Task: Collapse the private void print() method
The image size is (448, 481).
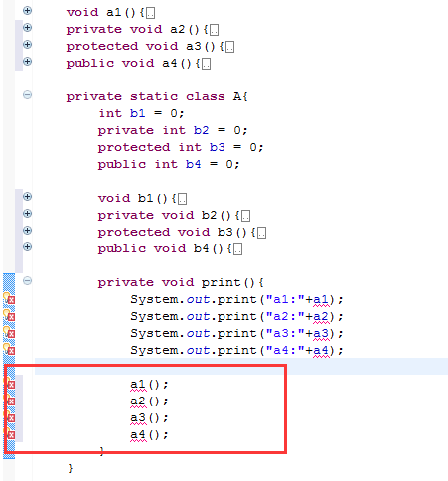Action: click(27, 281)
